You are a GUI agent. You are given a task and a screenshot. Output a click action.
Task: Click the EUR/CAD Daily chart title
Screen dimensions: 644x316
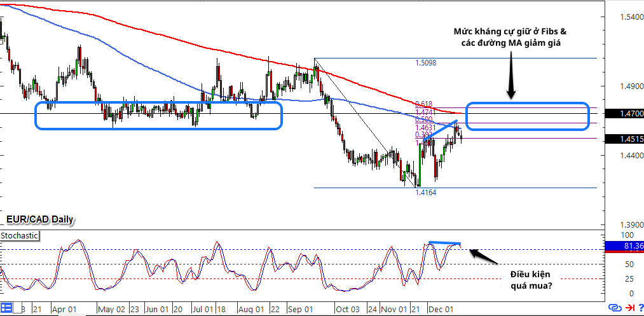click(x=39, y=220)
